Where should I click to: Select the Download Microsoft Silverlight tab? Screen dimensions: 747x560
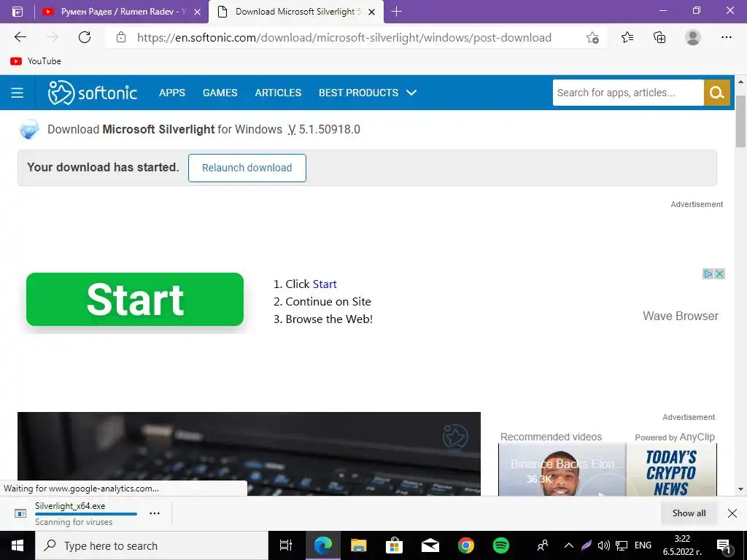[x=296, y=12]
